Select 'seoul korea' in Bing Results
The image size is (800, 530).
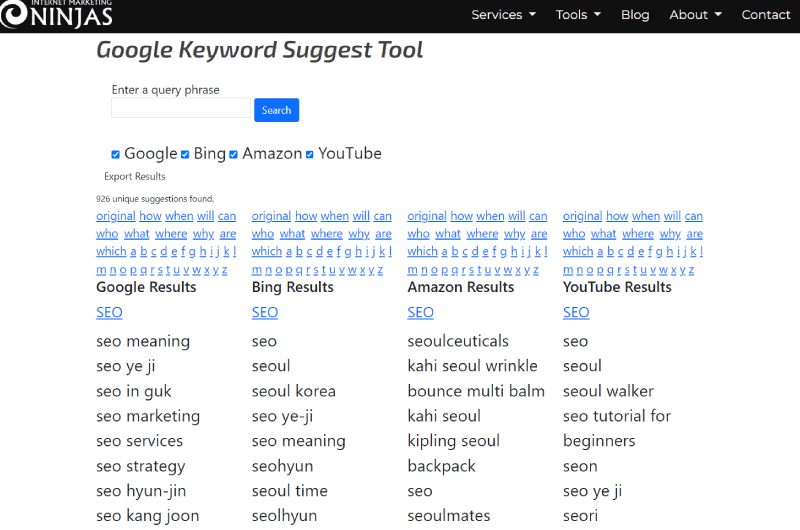[294, 391]
